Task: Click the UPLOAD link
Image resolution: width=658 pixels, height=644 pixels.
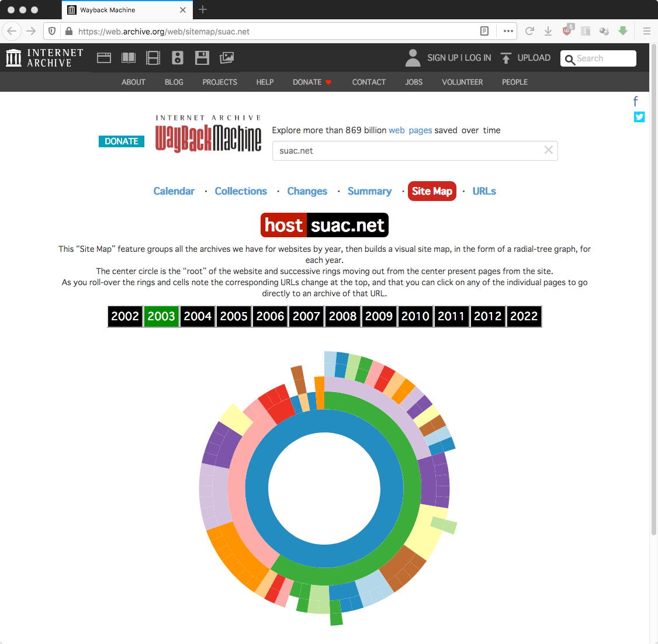Action: [534, 58]
